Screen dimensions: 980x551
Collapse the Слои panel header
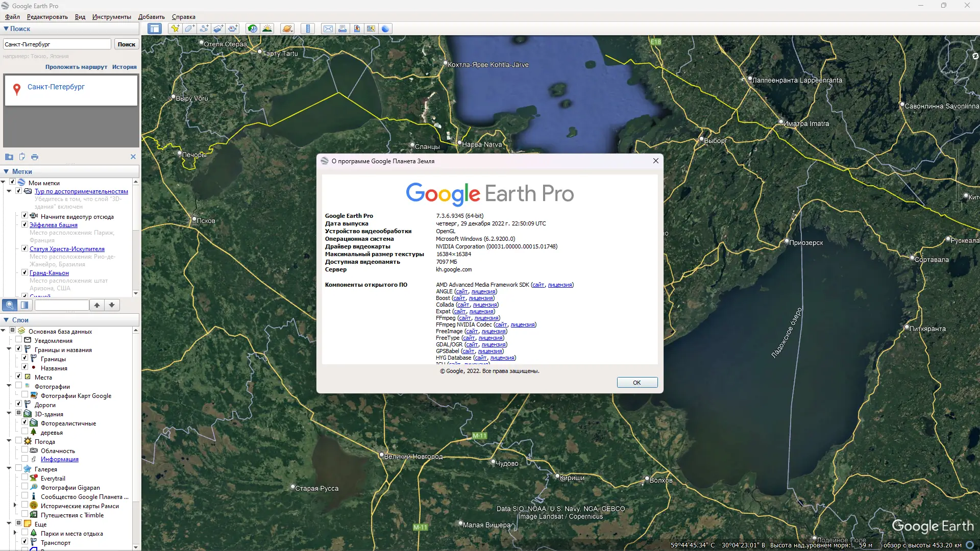[x=6, y=320]
